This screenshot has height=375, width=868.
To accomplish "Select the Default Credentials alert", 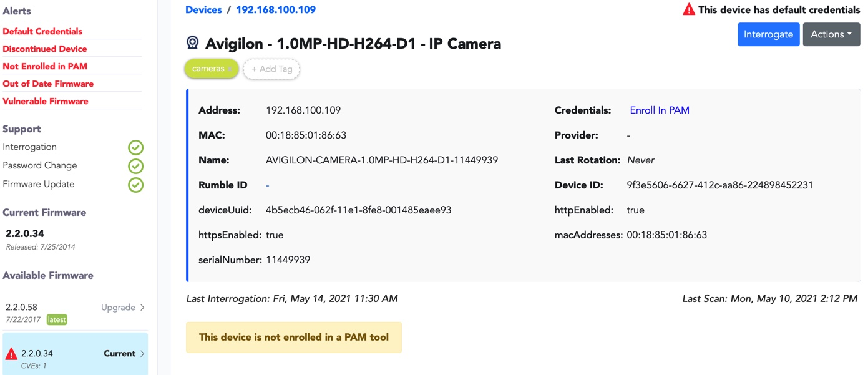I will pos(42,31).
